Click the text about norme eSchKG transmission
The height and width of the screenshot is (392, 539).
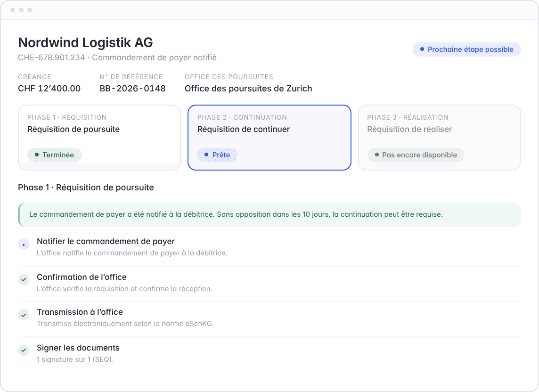(x=125, y=324)
